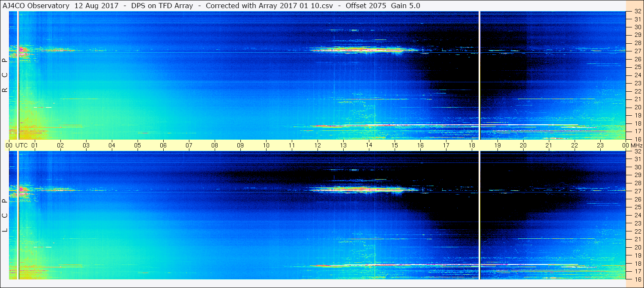Image resolution: width=644 pixels, height=288 pixels.
Task: Select hour label "13" on time axis
Action: tap(343, 145)
